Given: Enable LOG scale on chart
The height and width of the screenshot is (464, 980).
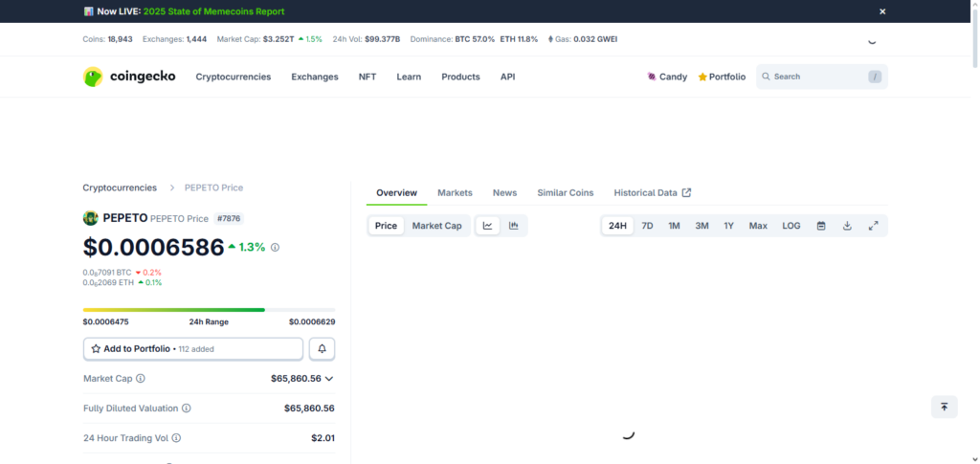Looking at the screenshot, I should (x=791, y=226).
